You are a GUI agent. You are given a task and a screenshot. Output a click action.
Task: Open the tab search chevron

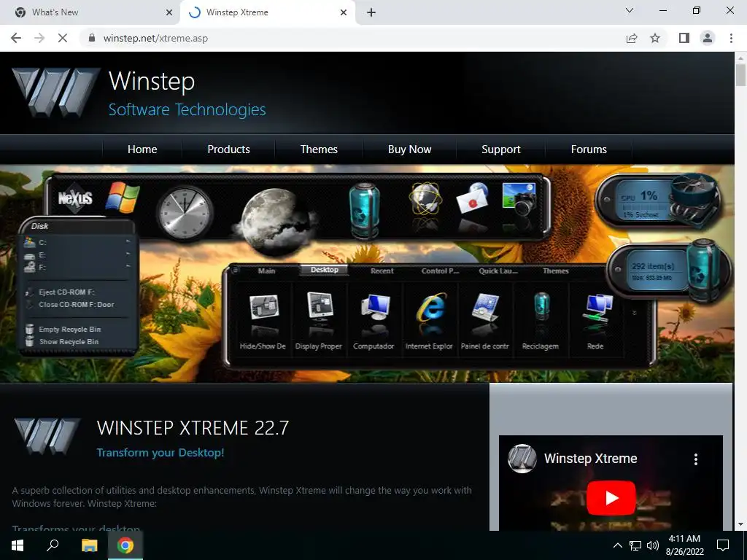(630, 10)
